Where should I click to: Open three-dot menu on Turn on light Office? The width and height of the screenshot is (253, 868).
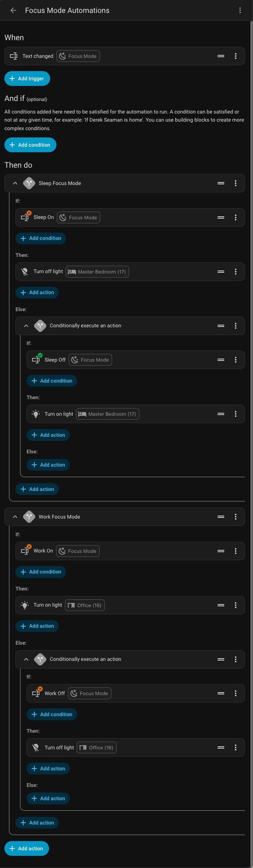[x=236, y=605]
